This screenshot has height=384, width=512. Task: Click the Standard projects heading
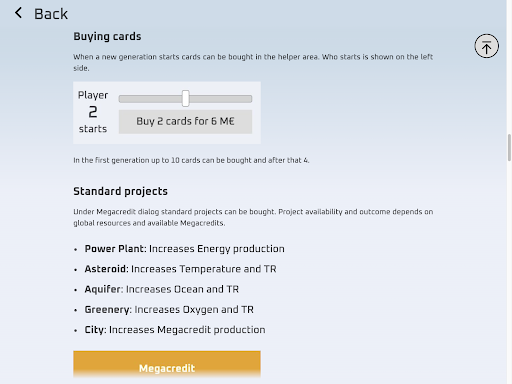120,191
